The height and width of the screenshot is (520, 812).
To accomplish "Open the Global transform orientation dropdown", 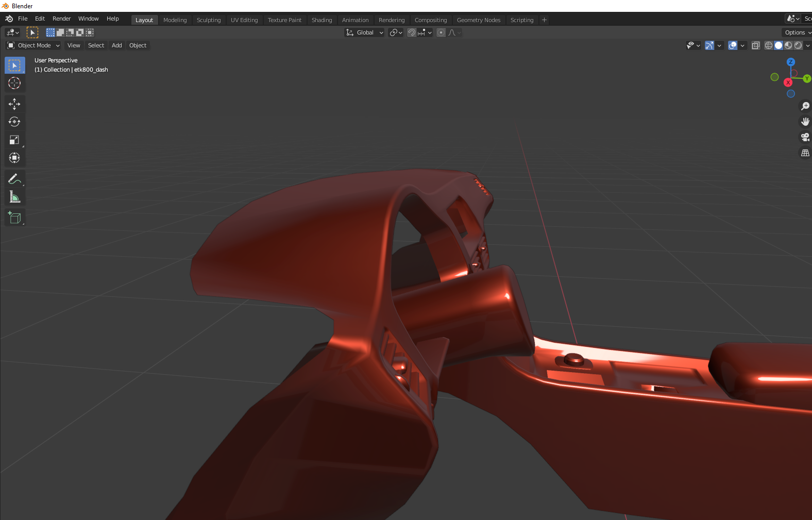I will (364, 32).
